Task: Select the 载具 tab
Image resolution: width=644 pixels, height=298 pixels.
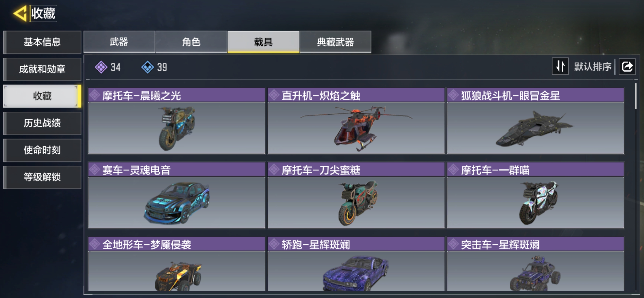Action: pos(263,42)
